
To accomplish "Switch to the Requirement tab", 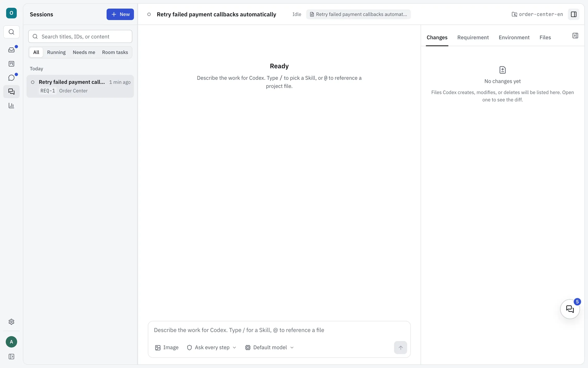I will pos(473,38).
